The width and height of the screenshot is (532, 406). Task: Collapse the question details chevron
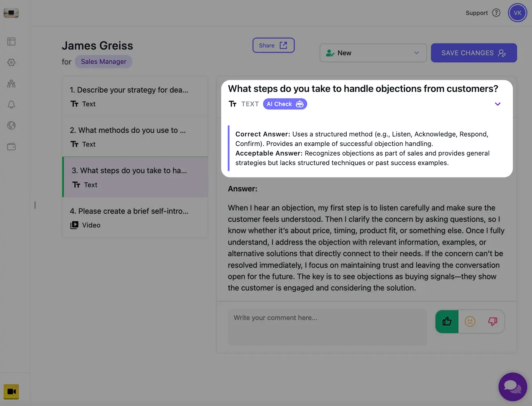pos(497,104)
